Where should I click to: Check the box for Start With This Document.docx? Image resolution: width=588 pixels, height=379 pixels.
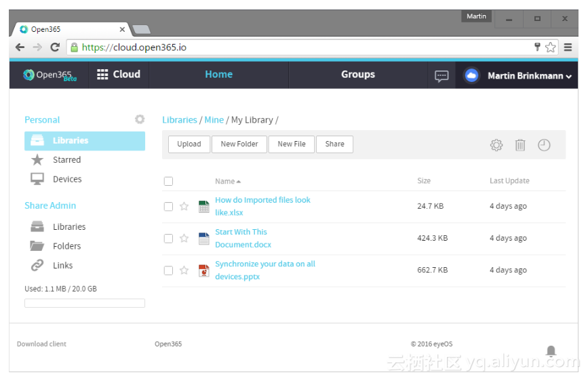click(x=168, y=239)
